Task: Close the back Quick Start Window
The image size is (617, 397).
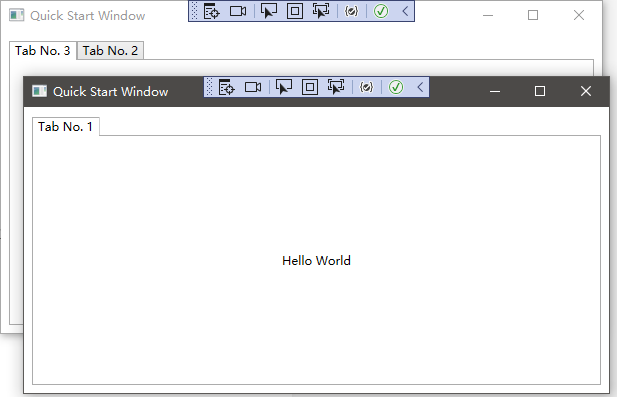Action: [x=579, y=15]
